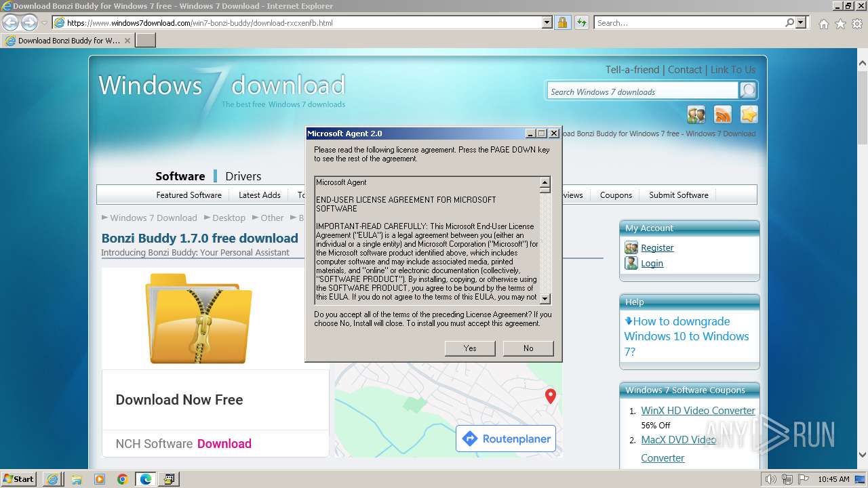The width and height of the screenshot is (868, 488).
Task: Click the pink NCH Software Download link
Action: [x=224, y=444]
